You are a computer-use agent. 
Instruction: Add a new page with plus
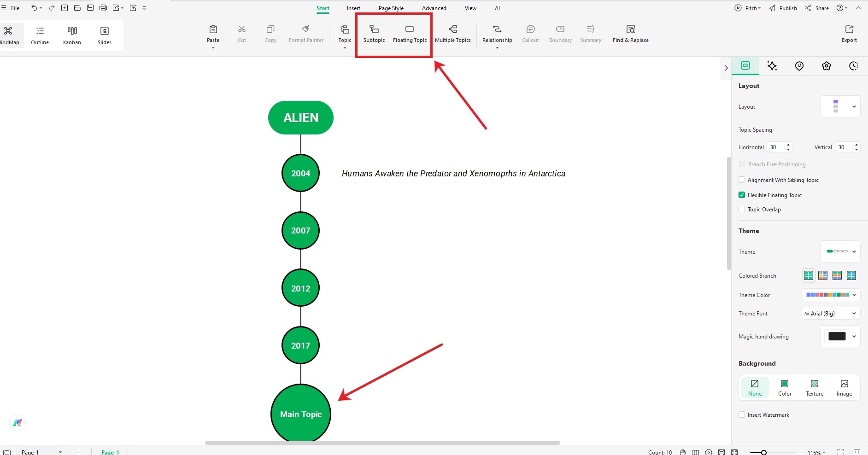tap(79, 452)
